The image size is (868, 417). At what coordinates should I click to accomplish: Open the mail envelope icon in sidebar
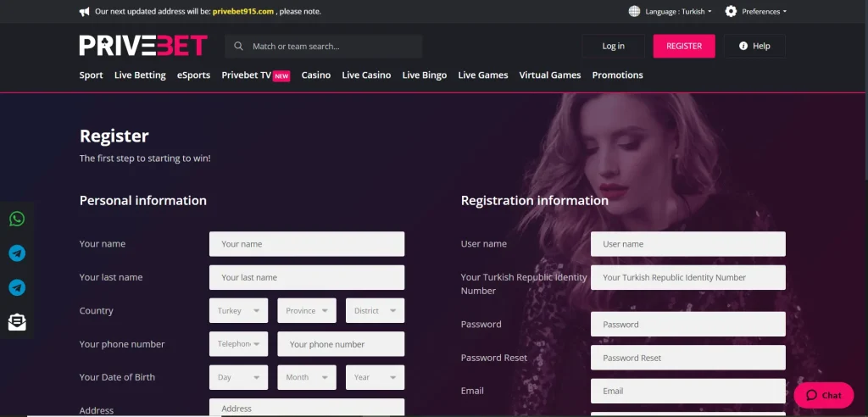point(17,322)
